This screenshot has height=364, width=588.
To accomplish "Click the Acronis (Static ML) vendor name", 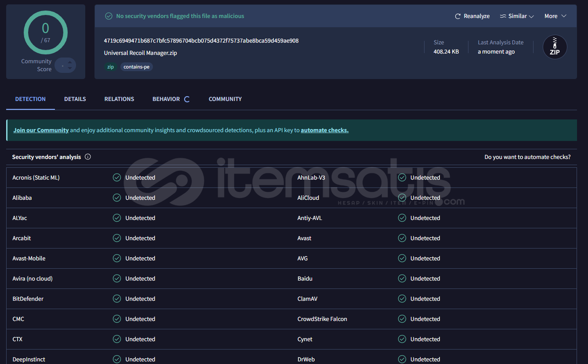I will click(x=36, y=178).
